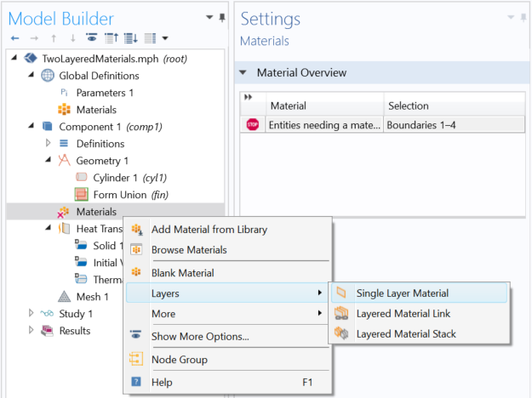Click the Global Definitions globe icon
This screenshot has height=398, width=532.
pos(48,75)
